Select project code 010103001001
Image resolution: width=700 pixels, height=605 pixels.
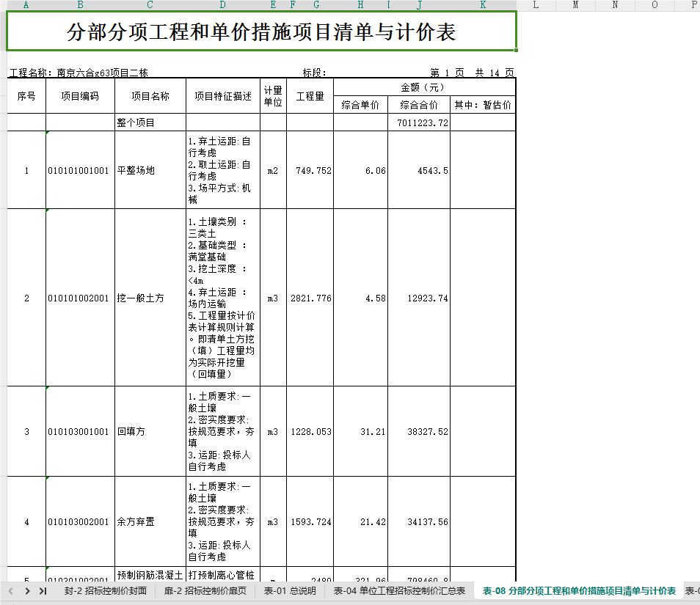click(81, 431)
